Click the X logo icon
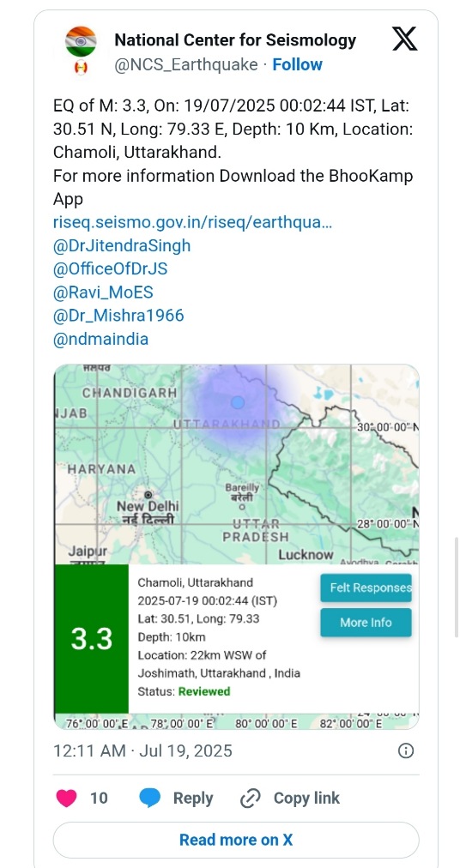Viewport: 472px width, 868px height. (x=404, y=39)
